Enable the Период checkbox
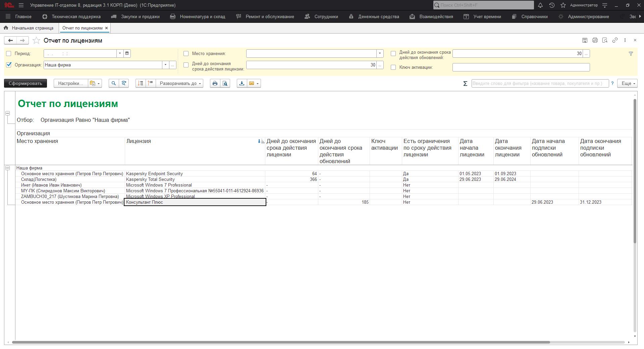644x349 pixels. (9, 54)
